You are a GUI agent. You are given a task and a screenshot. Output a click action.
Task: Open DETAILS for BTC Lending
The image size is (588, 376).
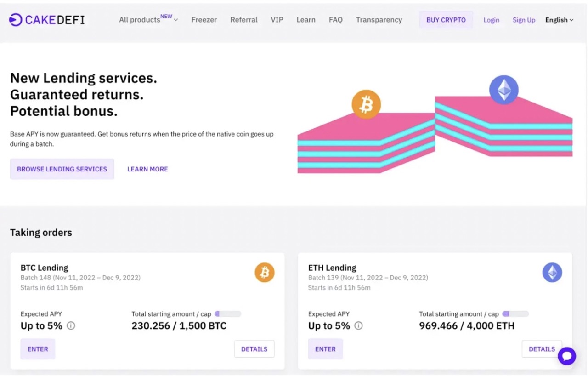tap(254, 349)
